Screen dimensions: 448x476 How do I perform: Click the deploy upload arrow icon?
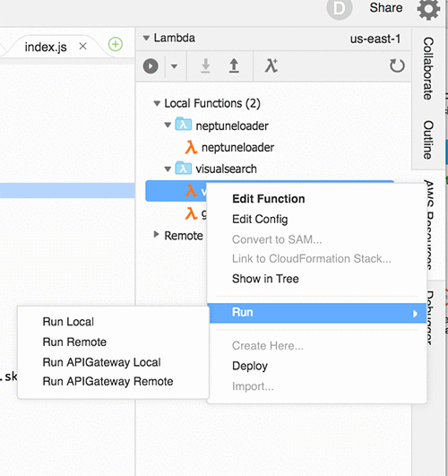(234, 65)
